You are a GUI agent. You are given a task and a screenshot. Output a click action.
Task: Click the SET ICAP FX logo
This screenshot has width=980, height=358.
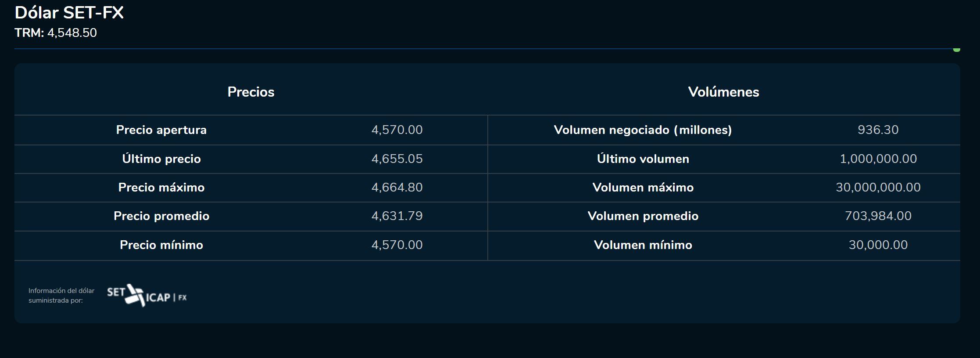pyautogui.click(x=147, y=295)
